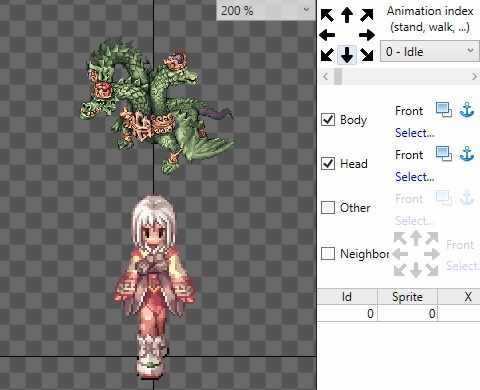
Task: Enable the Neighbor reference checkbox
Action: (x=328, y=253)
